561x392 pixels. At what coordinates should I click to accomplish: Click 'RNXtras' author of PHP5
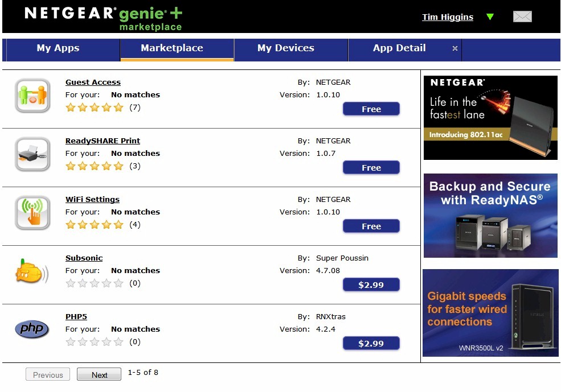tap(330, 316)
